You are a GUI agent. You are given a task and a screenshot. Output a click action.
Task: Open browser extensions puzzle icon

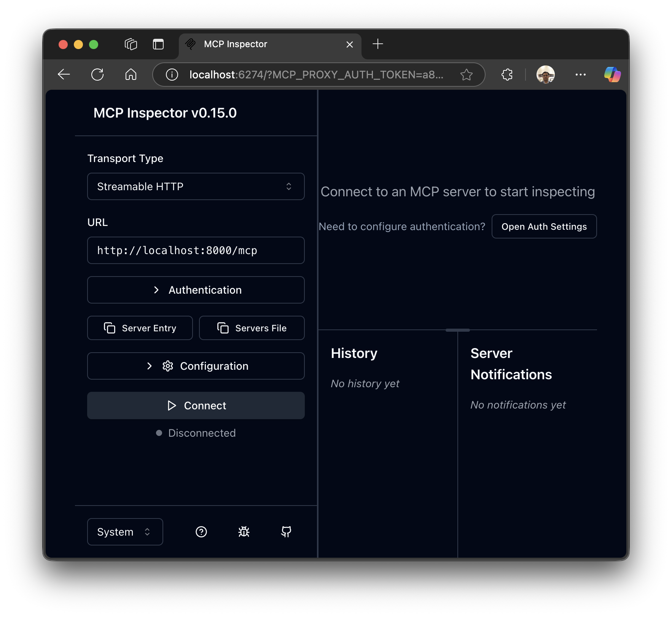click(507, 75)
